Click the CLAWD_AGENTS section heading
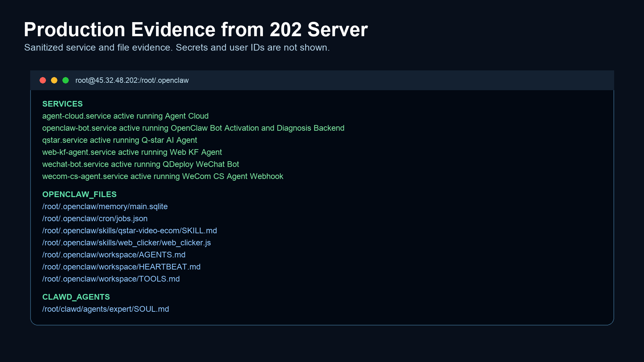Viewport: 644px width, 362px height. (76, 297)
